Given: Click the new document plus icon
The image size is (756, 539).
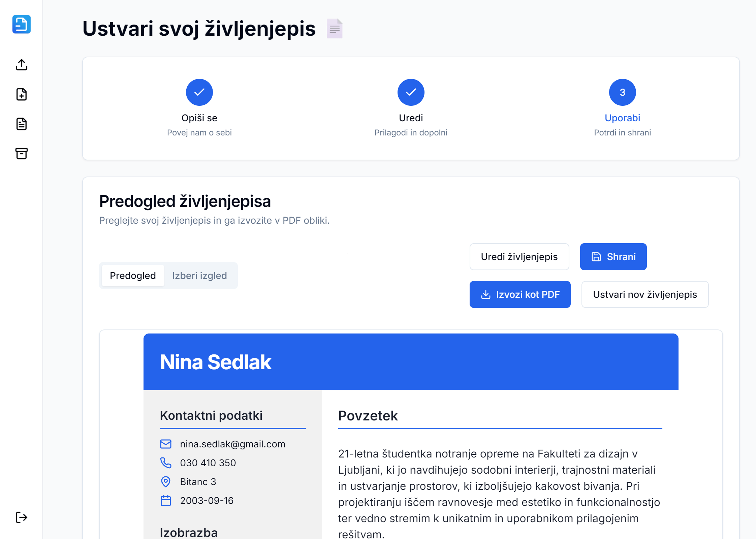Looking at the screenshot, I should (22, 94).
